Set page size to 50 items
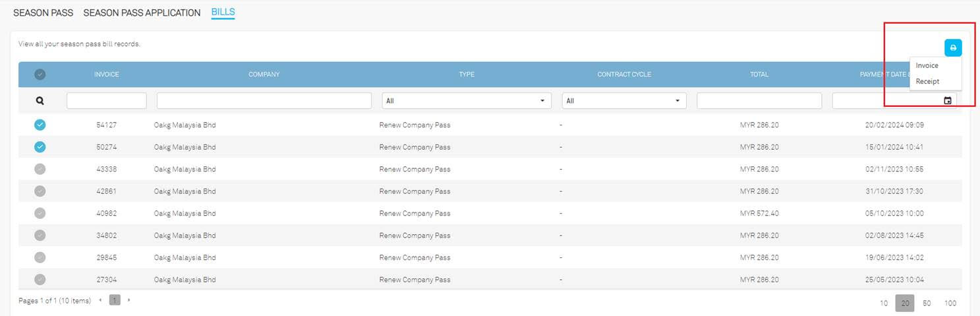980x316 pixels. (926, 303)
